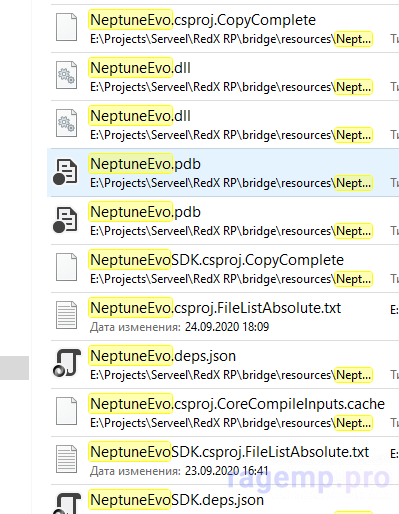The height and width of the screenshot is (514, 399).
Task: Click the folder path under NeptuneEvo.csproj.CopyComplete
Action: coord(231,39)
